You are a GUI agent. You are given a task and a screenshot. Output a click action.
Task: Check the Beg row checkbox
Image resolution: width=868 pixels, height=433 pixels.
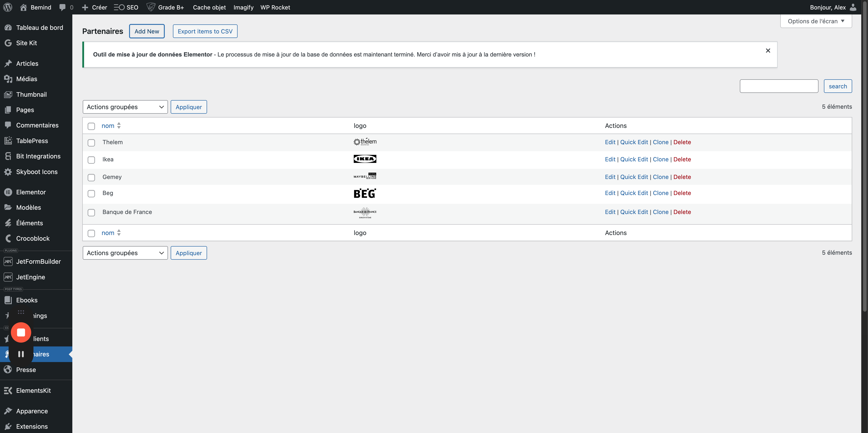point(91,193)
